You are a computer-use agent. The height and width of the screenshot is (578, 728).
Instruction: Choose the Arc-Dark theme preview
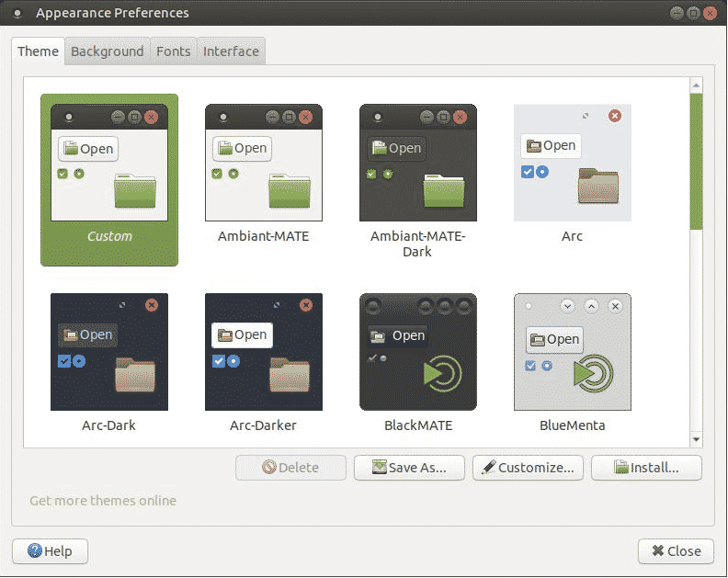109,352
